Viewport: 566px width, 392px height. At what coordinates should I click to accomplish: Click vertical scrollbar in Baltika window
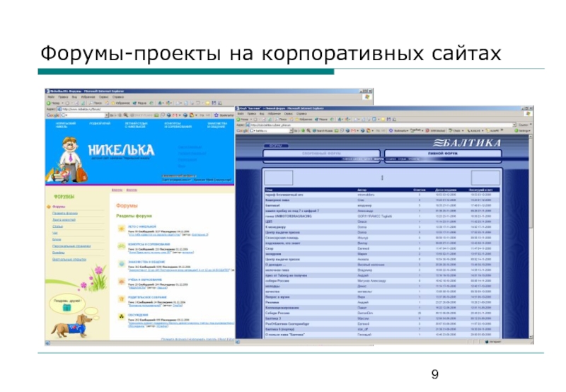[x=531, y=236]
